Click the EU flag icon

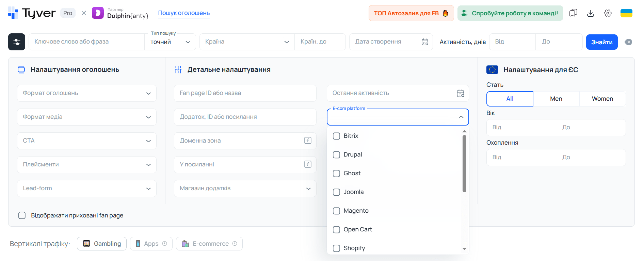tap(492, 69)
